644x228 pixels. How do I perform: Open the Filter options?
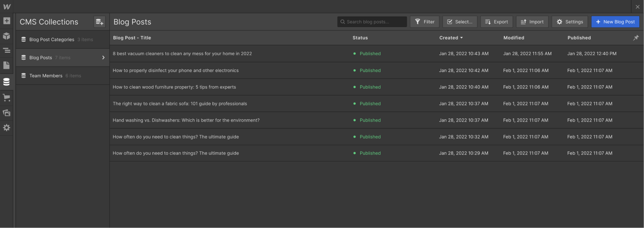425,22
